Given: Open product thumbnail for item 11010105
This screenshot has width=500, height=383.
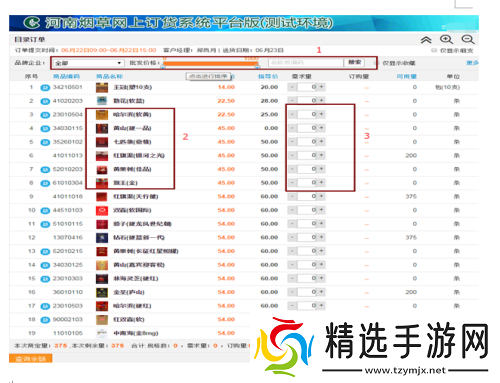Looking at the screenshot, I should click(x=102, y=333).
